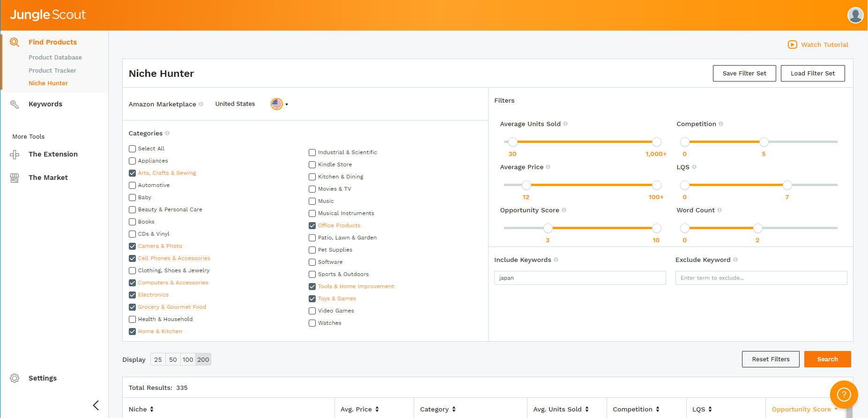Open The Extension page

[53, 154]
